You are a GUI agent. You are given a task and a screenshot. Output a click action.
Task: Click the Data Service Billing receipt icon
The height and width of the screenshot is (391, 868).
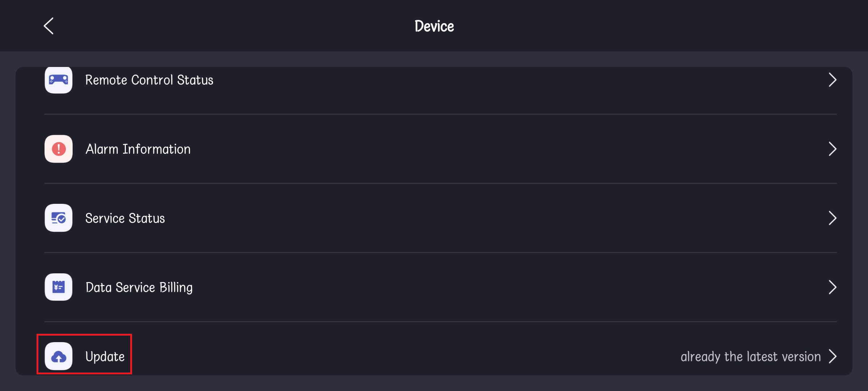coord(59,287)
